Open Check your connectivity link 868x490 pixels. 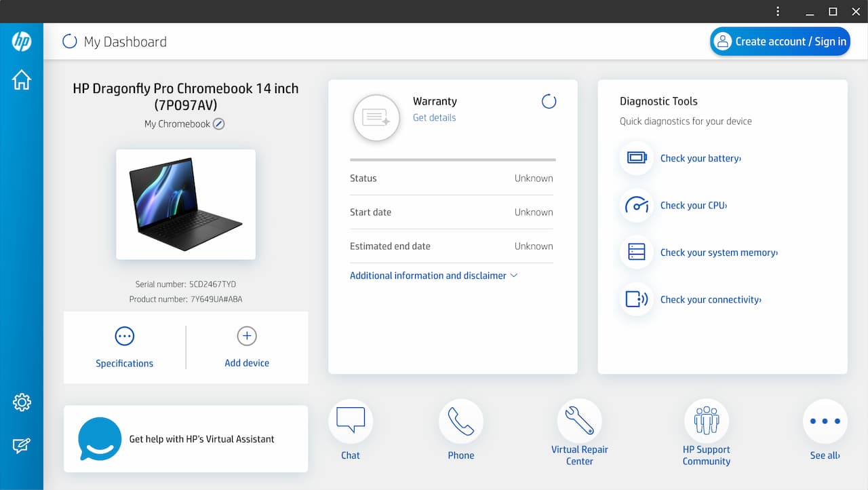pyautogui.click(x=711, y=299)
